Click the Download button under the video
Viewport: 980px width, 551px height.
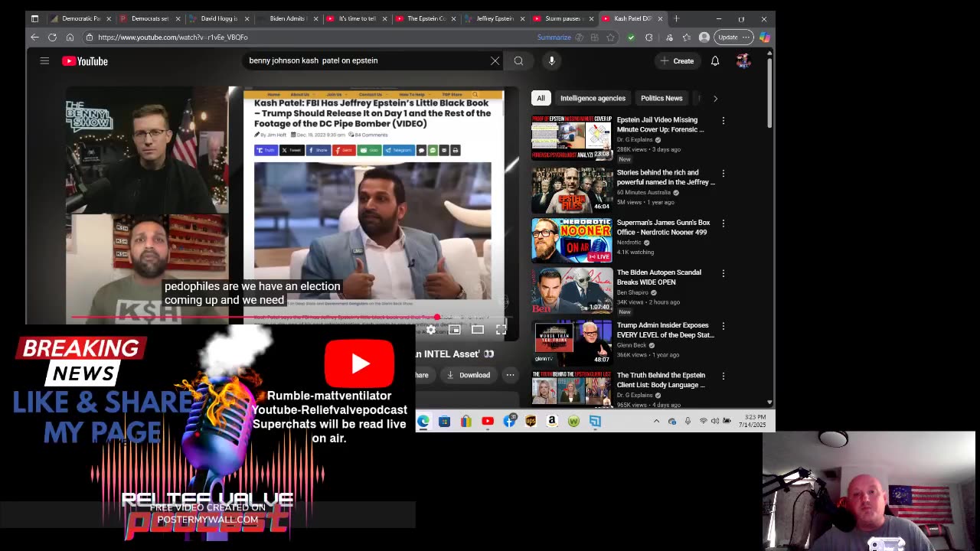click(469, 375)
